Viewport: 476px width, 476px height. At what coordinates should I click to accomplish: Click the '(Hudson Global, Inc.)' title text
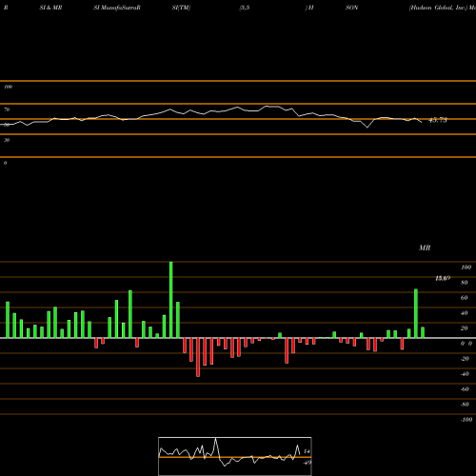pos(438,8)
